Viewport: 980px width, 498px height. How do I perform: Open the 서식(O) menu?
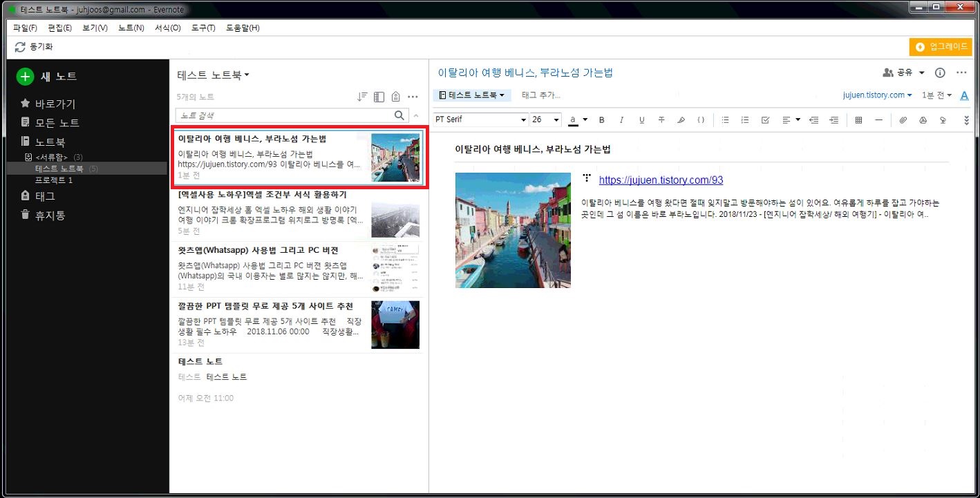click(168, 28)
